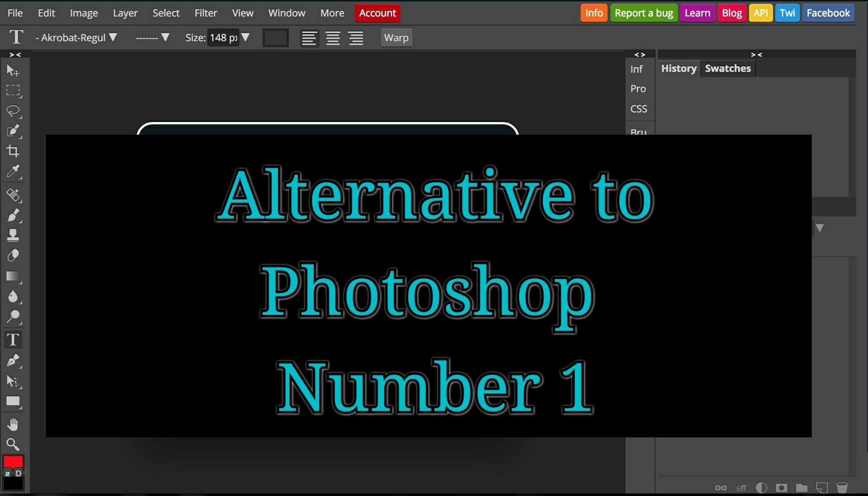This screenshot has width=868, height=496.
Task: Click the Warp button
Action: (396, 38)
